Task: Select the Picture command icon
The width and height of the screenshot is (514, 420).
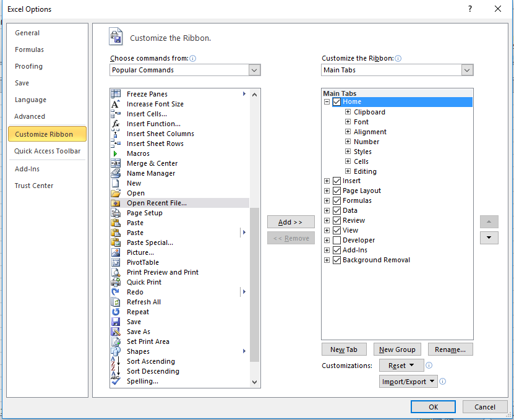Action: 116,252
